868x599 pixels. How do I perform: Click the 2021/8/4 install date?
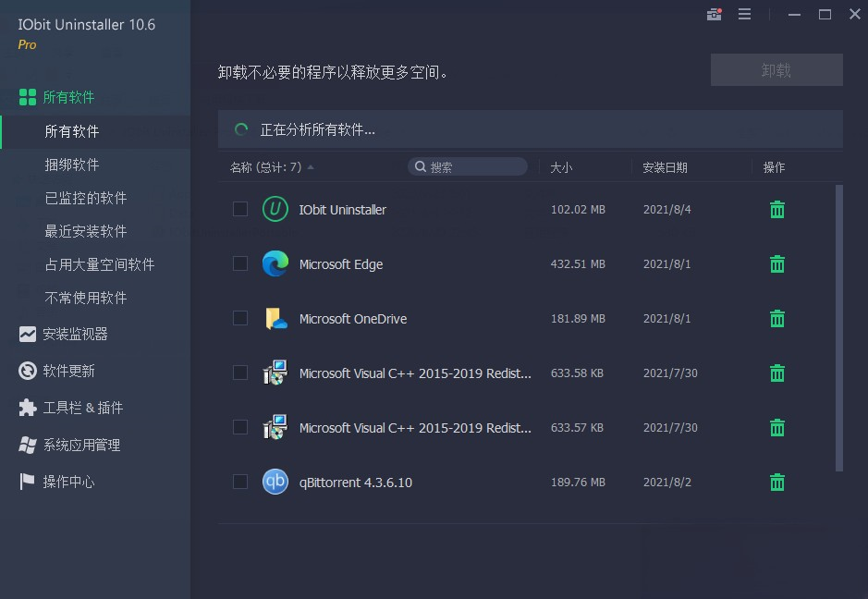pos(667,209)
